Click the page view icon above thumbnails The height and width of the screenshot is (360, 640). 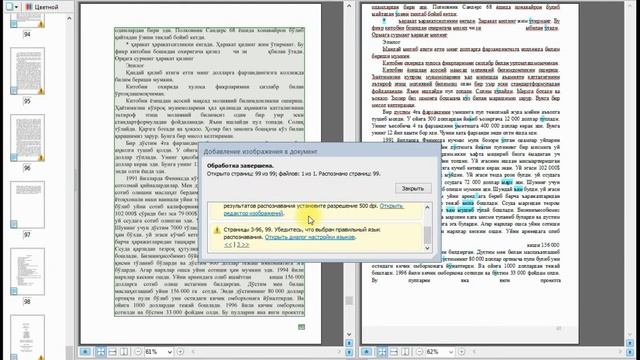(9, 7)
